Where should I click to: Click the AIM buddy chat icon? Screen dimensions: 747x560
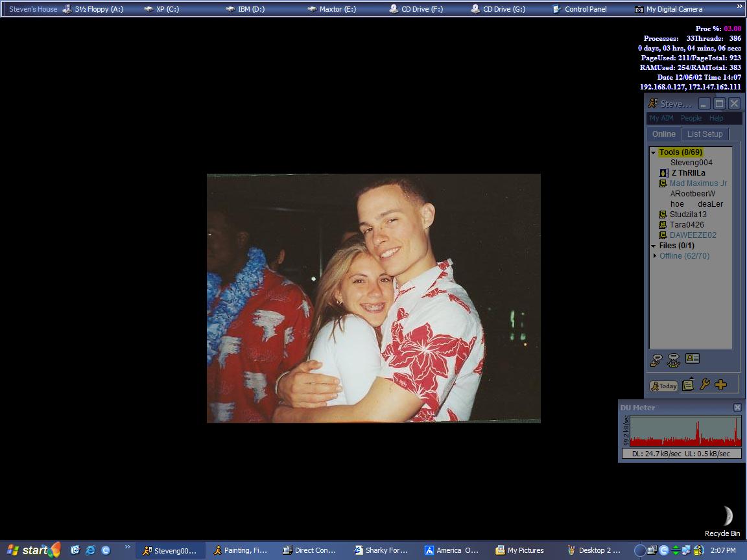(x=674, y=360)
